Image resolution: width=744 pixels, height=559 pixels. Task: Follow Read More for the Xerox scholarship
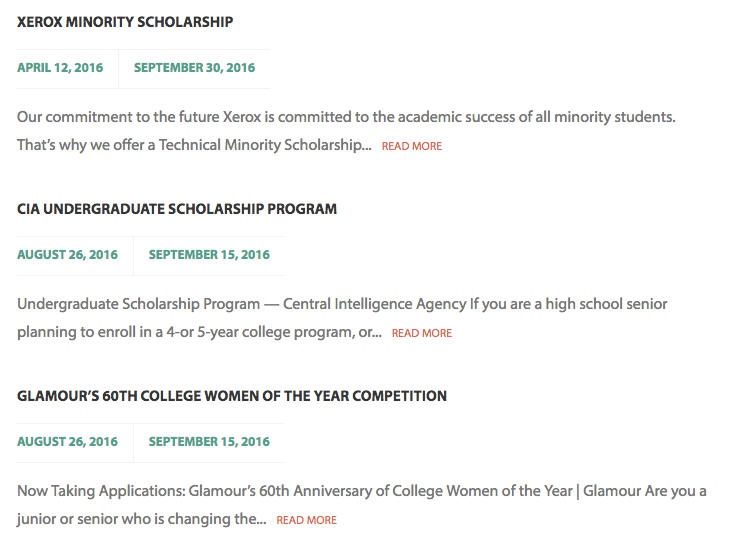click(x=412, y=146)
